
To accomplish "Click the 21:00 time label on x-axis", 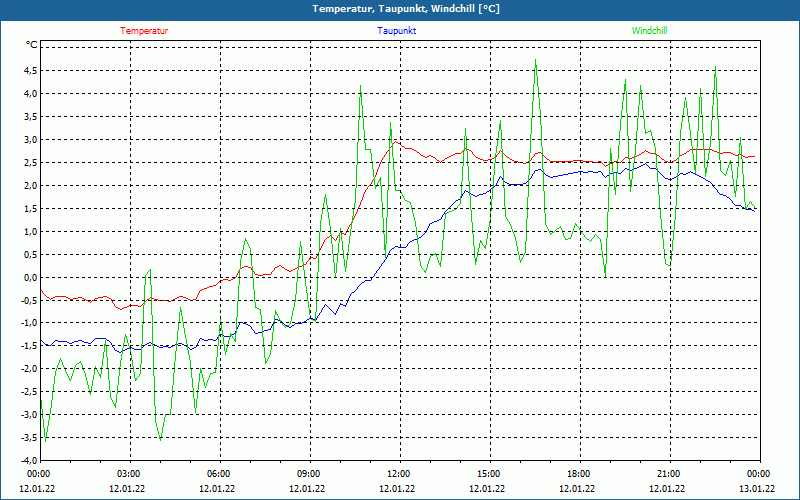I will coord(667,474).
